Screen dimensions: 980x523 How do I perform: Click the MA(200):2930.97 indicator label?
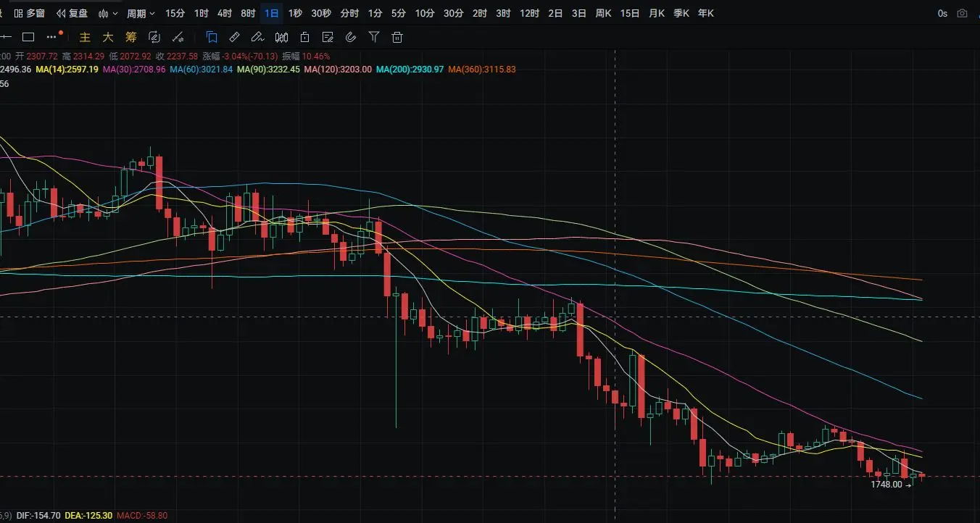410,70
